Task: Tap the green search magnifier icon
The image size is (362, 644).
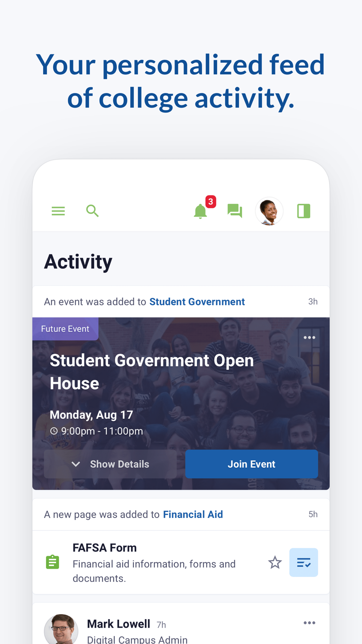Action: (x=92, y=210)
